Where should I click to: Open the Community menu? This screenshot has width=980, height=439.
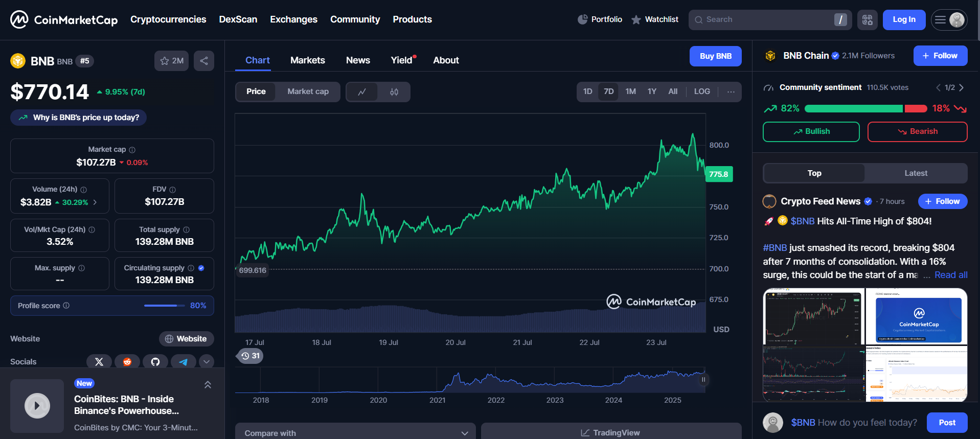point(355,19)
